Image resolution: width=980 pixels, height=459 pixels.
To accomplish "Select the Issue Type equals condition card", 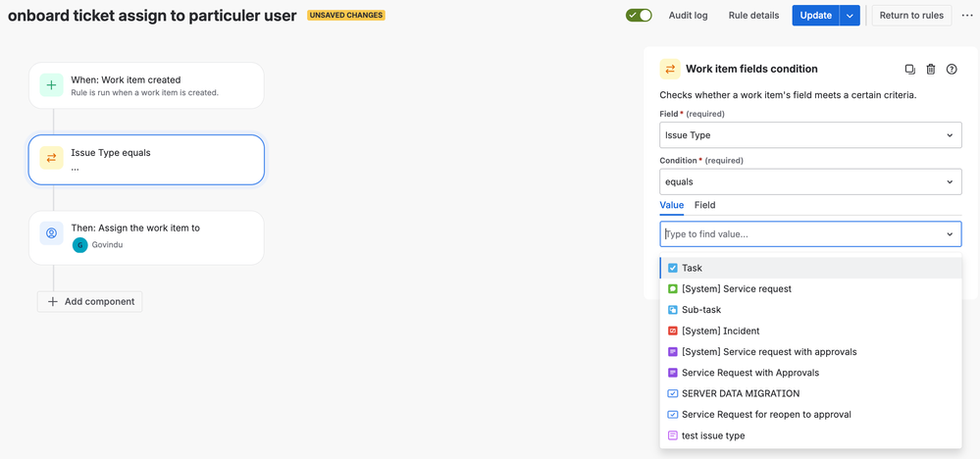I will 146,160.
